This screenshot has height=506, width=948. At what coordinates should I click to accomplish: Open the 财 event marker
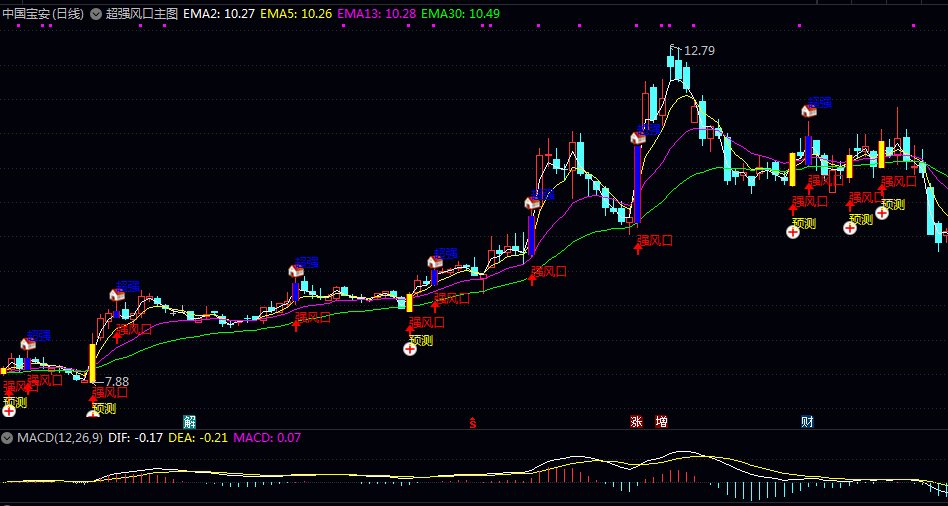(807, 421)
